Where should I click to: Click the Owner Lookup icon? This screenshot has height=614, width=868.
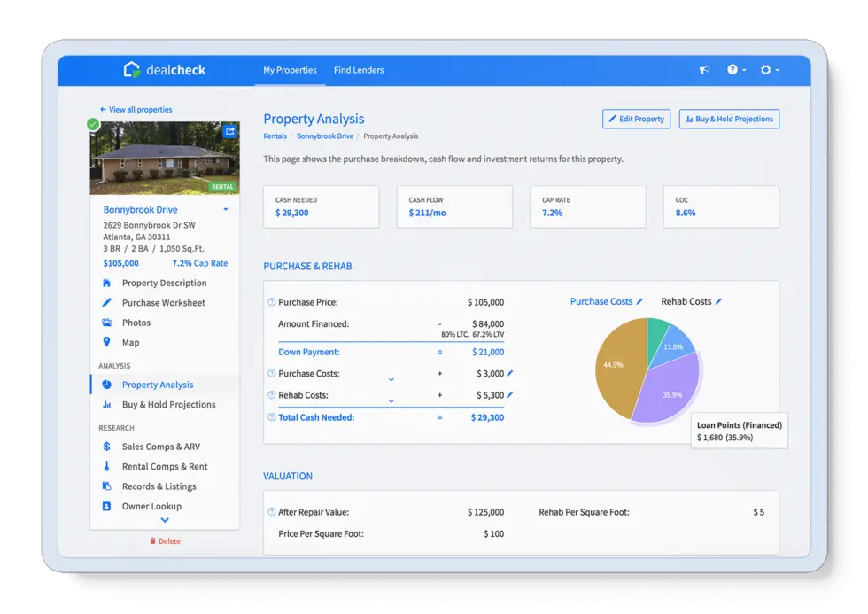point(106,506)
